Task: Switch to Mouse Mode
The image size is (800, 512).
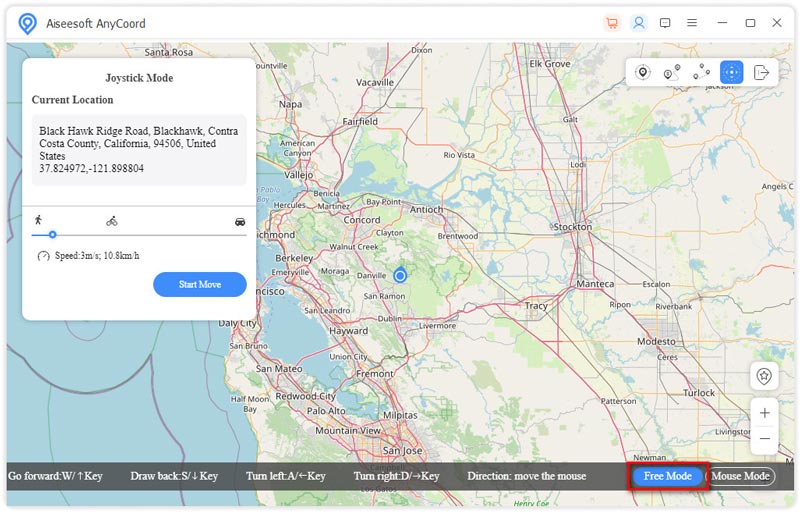Action: click(740, 476)
